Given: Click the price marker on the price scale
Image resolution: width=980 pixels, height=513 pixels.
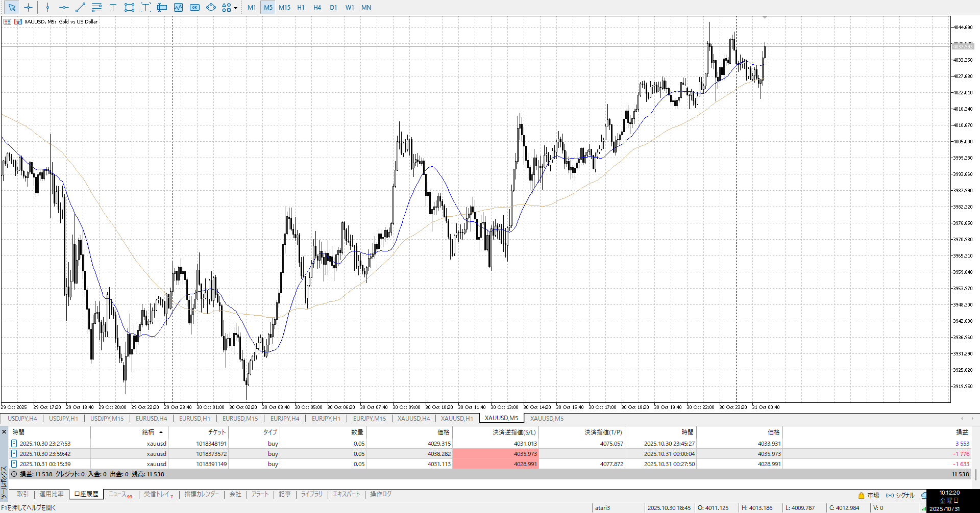Looking at the screenshot, I should 963,46.
